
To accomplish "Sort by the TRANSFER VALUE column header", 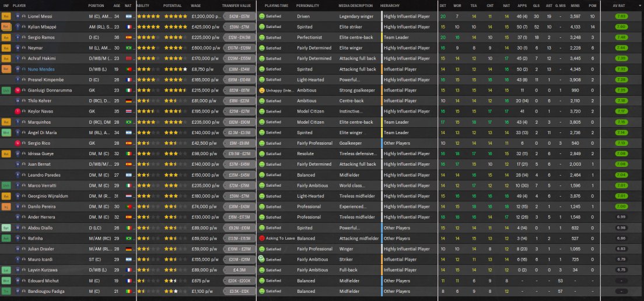I will coord(236,6).
